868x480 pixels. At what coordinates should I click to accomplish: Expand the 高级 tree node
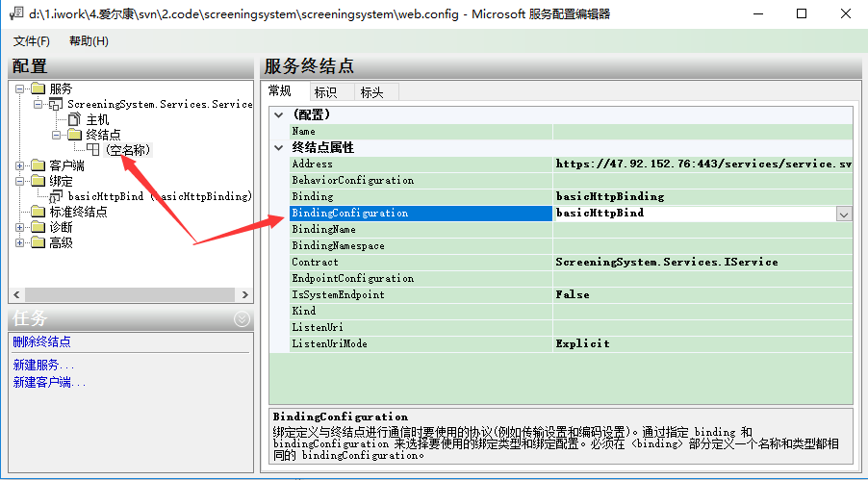tap(20, 242)
